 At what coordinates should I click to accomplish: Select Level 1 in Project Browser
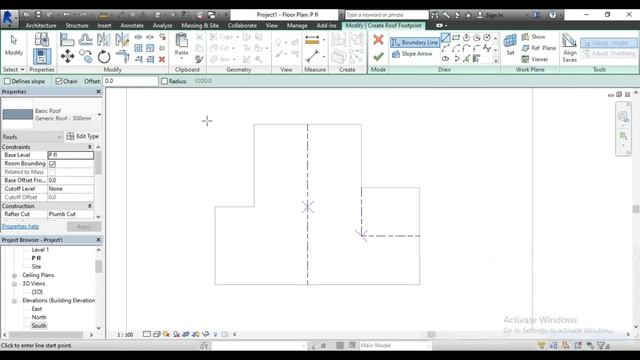40,250
